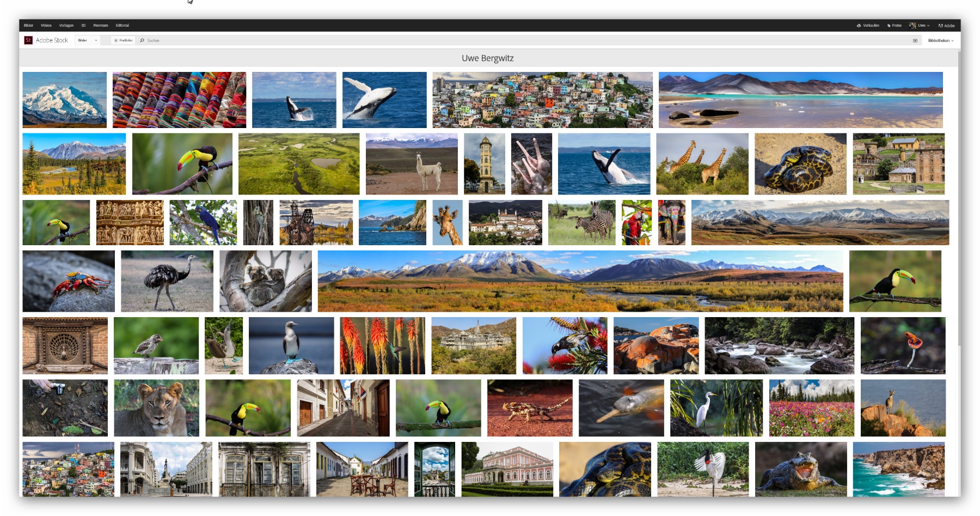Image resolution: width=980 pixels, height=516 pixels.
Task: Click the Adobe logo in the top-right corner
Action: [x=947, y=25]
